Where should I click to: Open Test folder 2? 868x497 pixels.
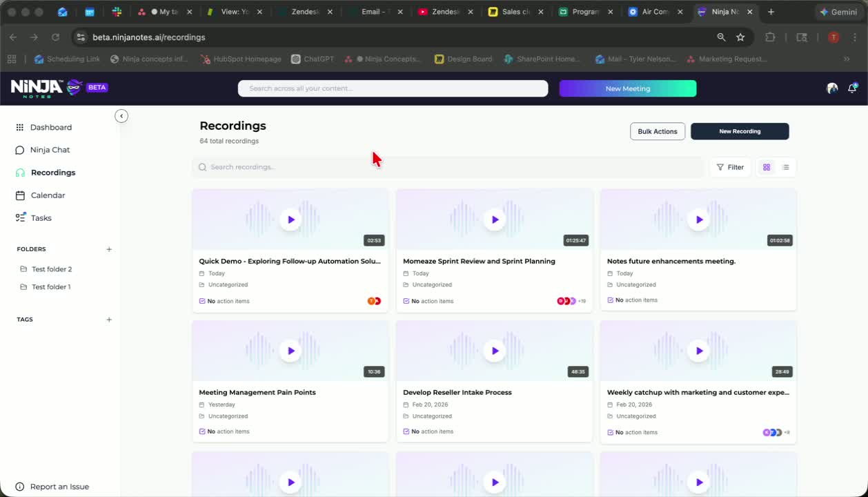click(52, 269)
